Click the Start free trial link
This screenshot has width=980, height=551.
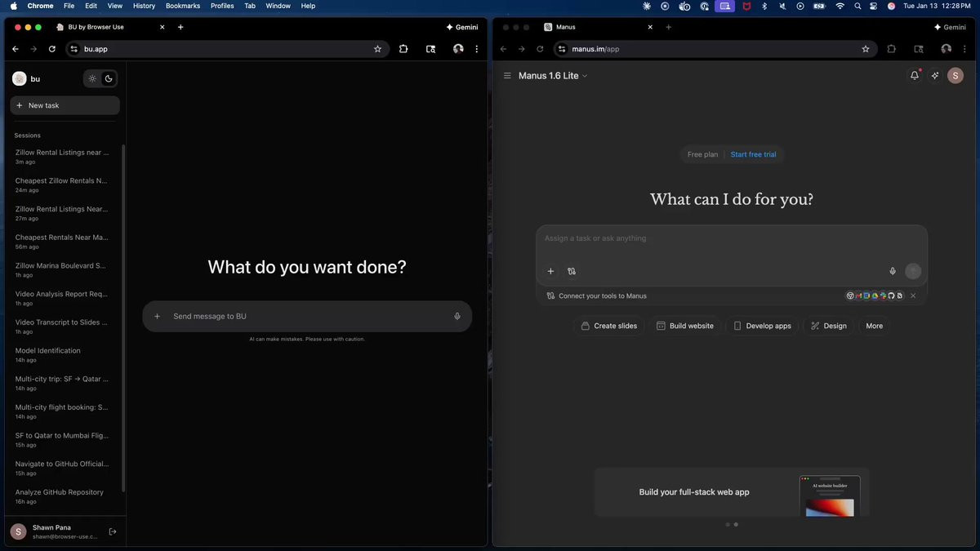pyautogui.click(x=753, y=154)
